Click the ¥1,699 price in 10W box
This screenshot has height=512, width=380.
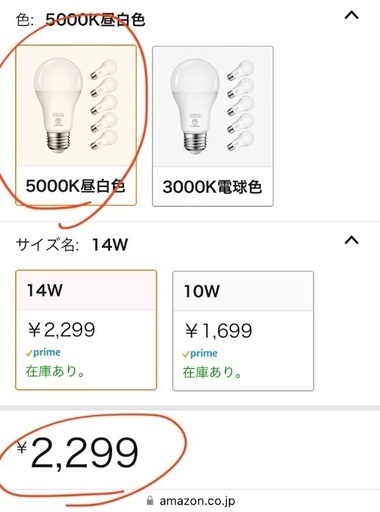[x=219, y=331]
